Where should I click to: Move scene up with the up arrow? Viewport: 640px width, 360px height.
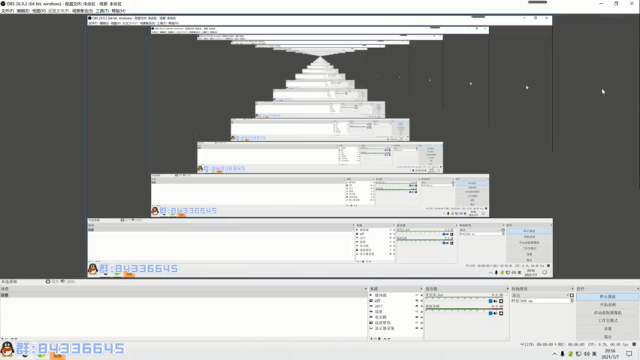point(12,339)
